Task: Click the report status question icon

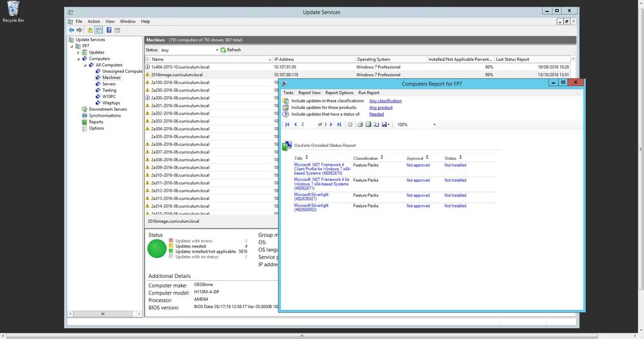Action: point(286,114)
